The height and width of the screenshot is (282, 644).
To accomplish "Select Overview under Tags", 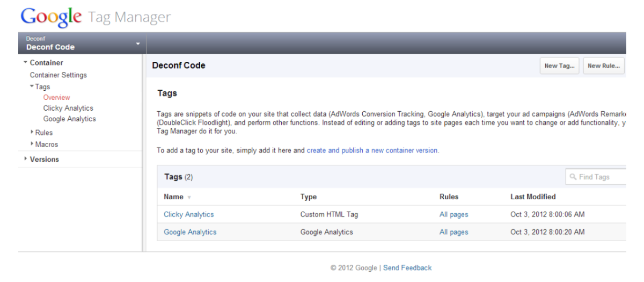I will pos(56,97).
